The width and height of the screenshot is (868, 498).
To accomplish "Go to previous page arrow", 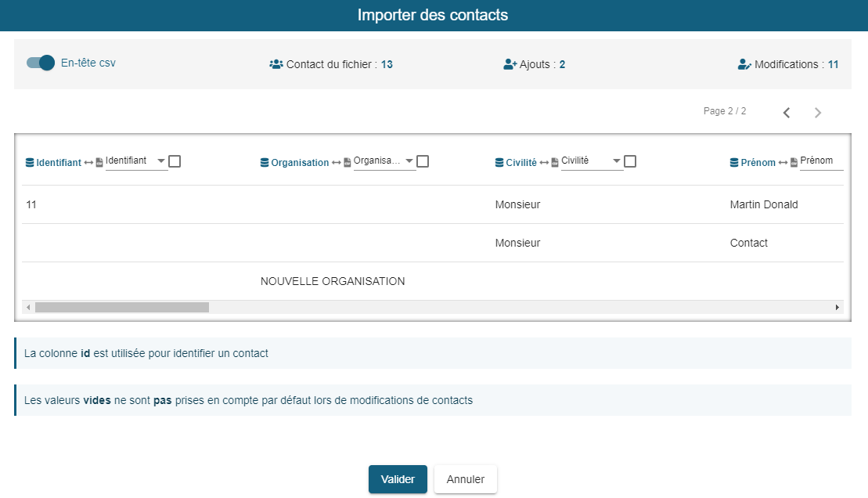I will click(787, 113).
